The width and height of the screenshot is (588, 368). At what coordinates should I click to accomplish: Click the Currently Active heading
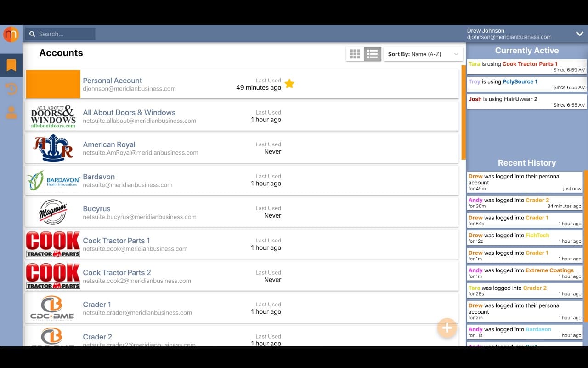coord(527,51)
